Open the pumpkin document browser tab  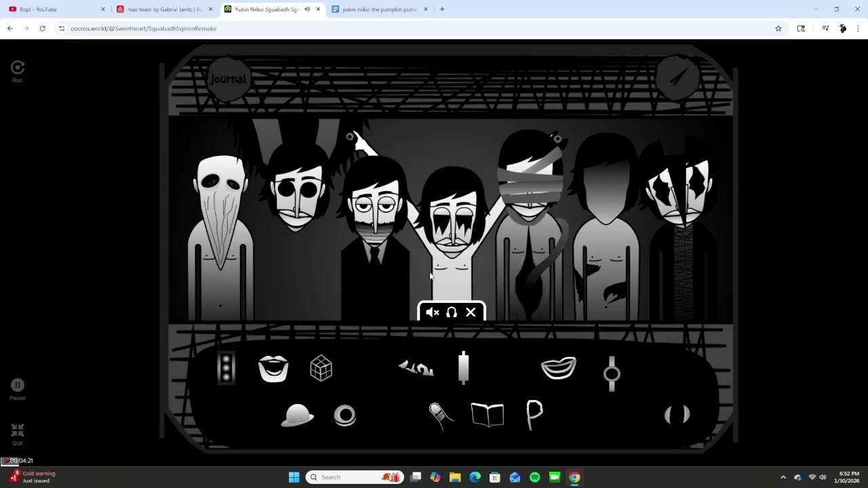(380, 9)
